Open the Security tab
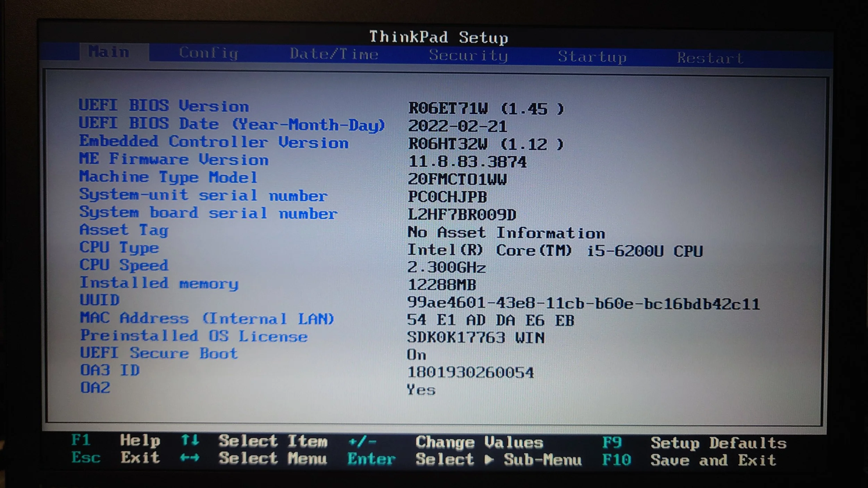Screen dimensions: 868x488 (x=468, y=56)
